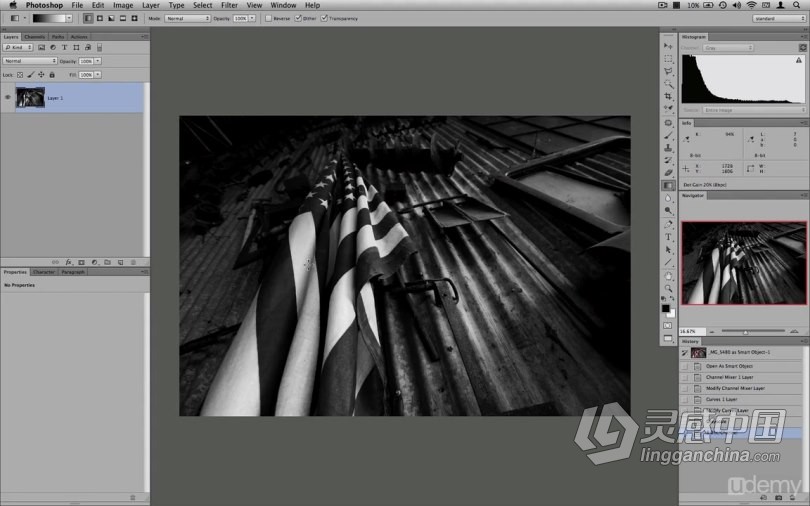Hide Layer 1 using the eye icon

pos(8,97)
